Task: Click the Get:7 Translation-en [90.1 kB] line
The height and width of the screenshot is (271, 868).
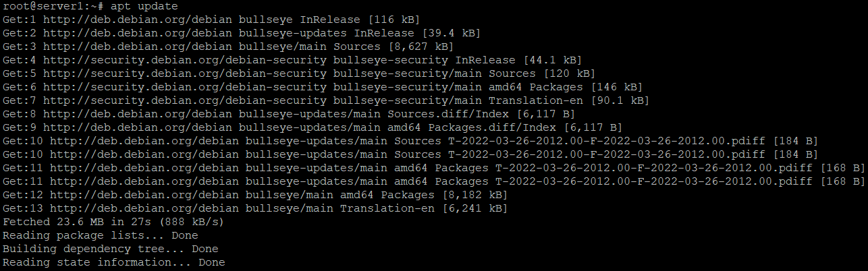Action: (326, 100)
